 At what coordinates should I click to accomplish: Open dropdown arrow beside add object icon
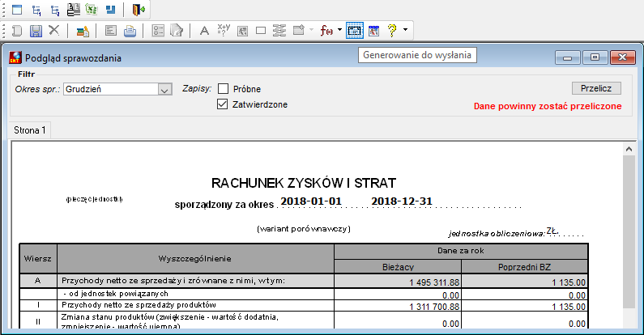(311, 30)
